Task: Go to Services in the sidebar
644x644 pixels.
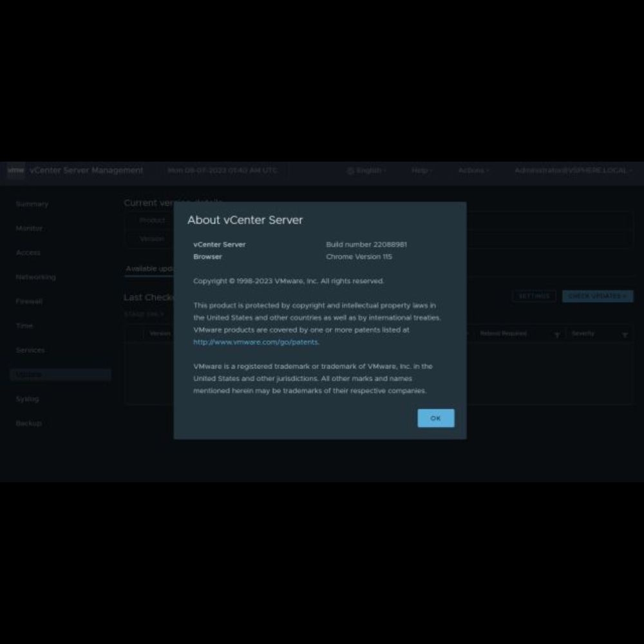Action: pos(30,350)
